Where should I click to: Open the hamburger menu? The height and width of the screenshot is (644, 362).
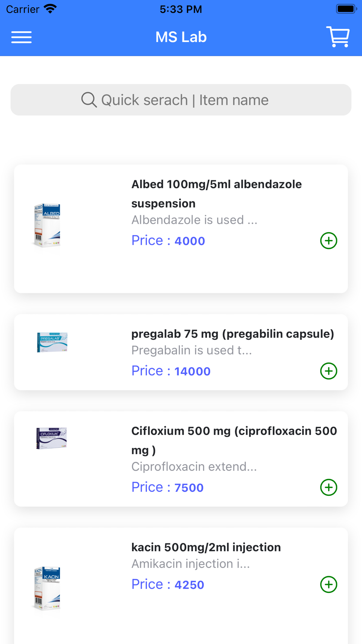point(21,37)
